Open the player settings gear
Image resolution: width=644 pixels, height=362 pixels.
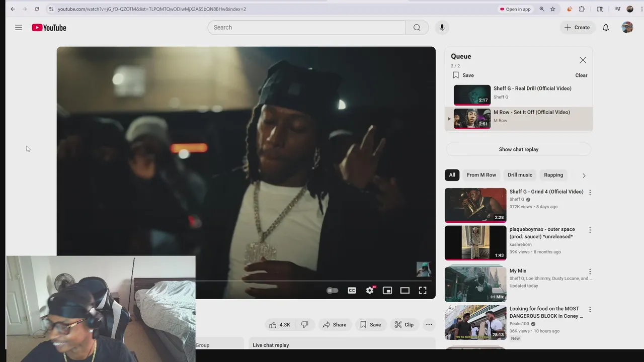coord(370,291)
